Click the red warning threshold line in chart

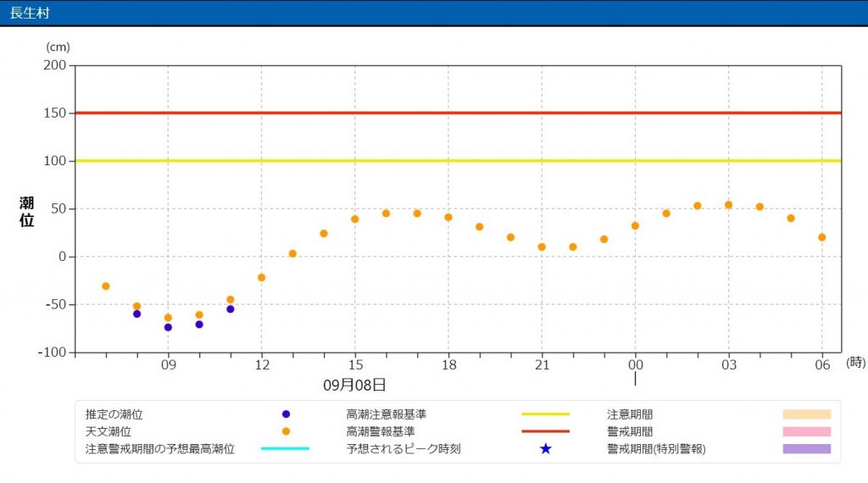pos(459,113)
